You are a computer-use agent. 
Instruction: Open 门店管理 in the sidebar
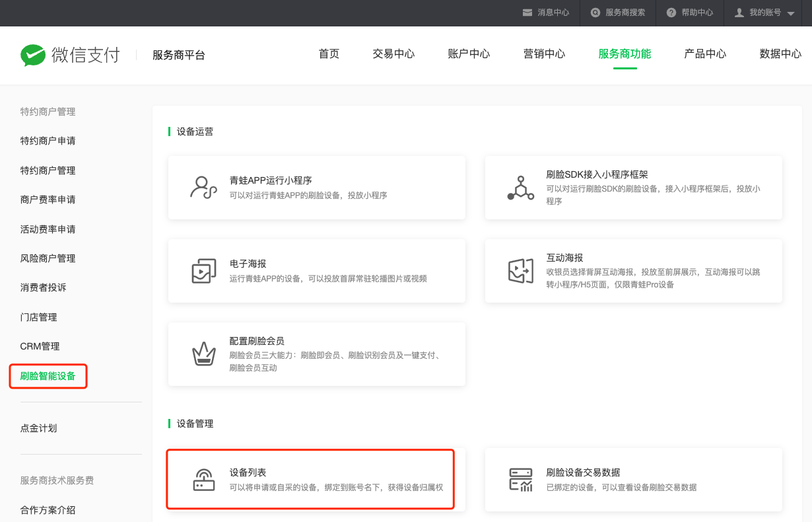[x=39, y=317]
